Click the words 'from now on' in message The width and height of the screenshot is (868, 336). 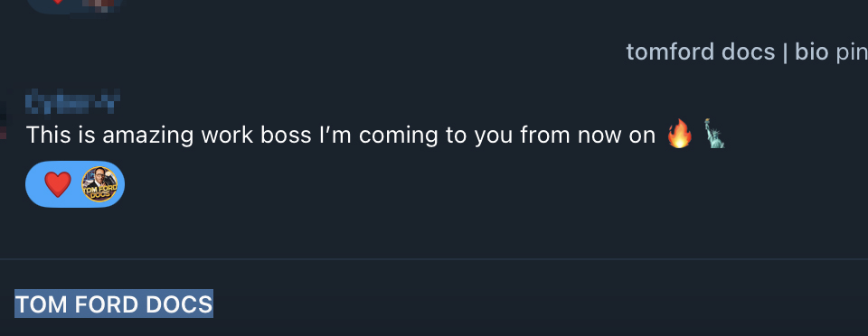tap(588, 135)
